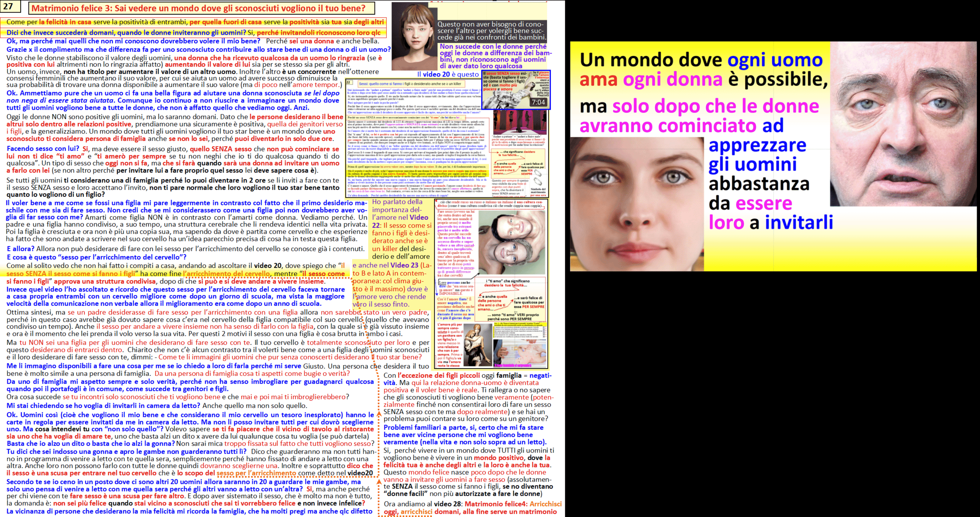Click line starting "Ottima sintesi, ma"
The height and width of the screenshot is (517, 980).
click(x=217, y=312)
